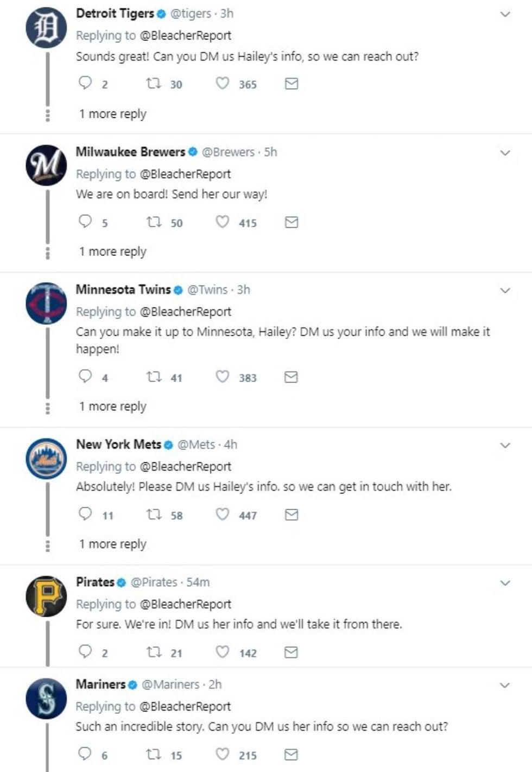Like the Detroit Tigers reply
532x772 pixels.
tap(223, 84)
